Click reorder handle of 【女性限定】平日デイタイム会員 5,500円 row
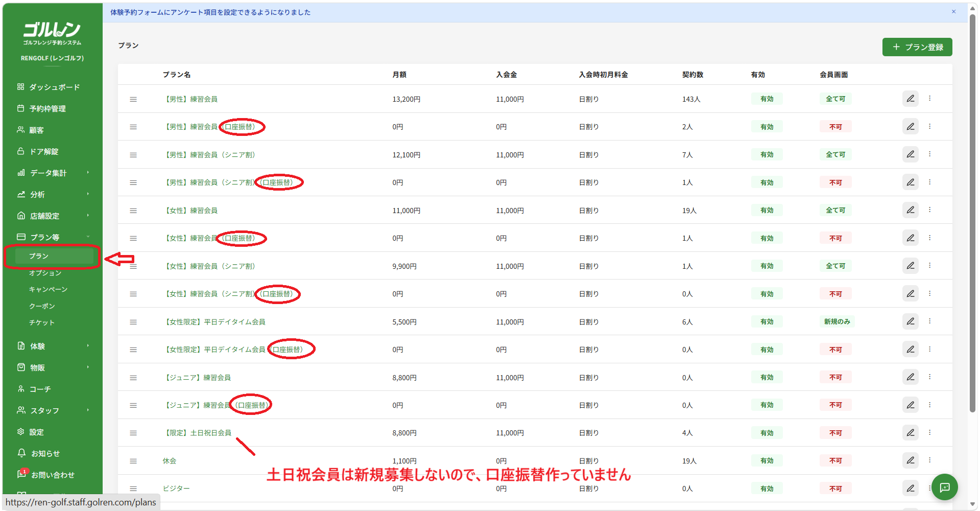This screenshot has height=511, width=980. point(133,322)
